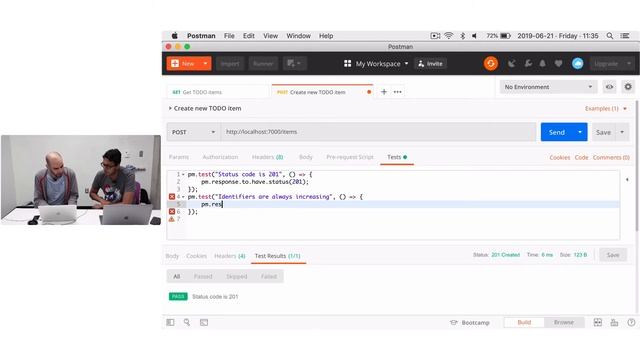Screen dimensions: 640x360
Task: Click the Bluetooth icon in menu bar
Action: 462,36
